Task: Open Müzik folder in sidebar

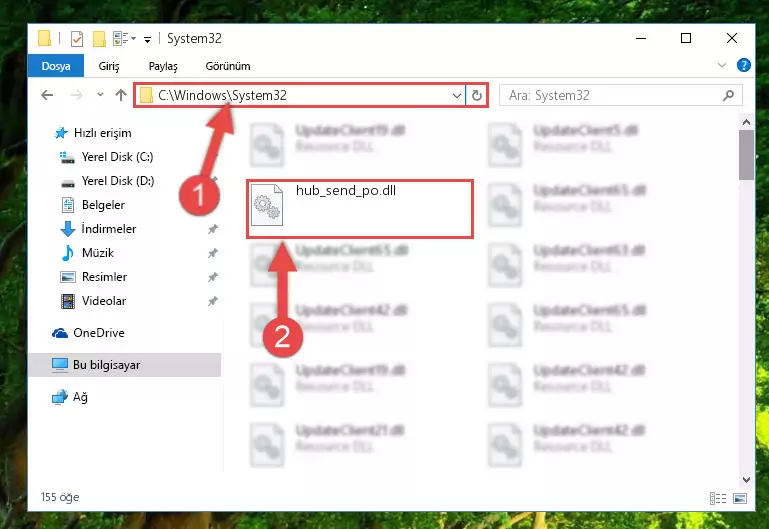Action: [x=98, y=253]
